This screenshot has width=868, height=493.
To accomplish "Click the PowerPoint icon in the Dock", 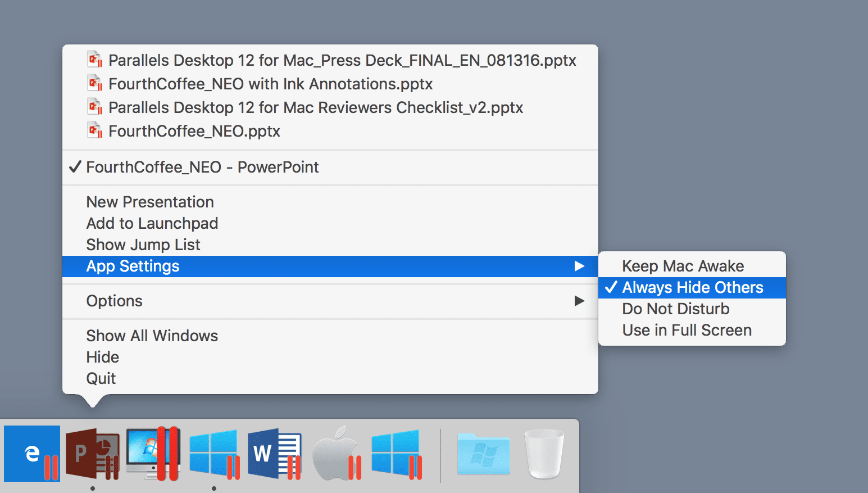I will (93, 454).
